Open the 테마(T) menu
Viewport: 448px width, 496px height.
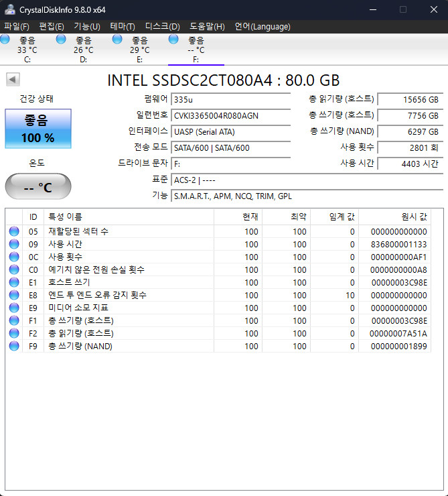click(123, 27)
